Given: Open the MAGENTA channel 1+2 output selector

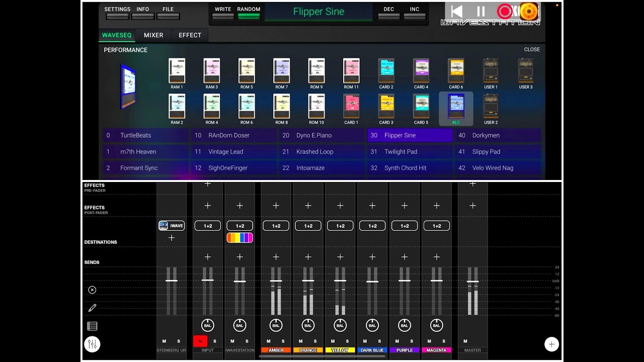Looking at the screenshot, I should click(x=437, y=226).
